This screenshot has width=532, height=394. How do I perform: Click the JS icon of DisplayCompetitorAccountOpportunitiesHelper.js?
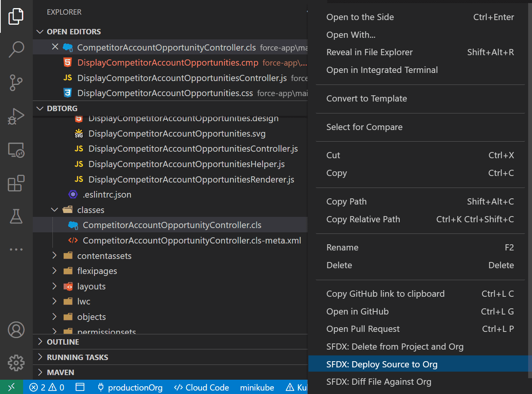coord(79,164)
